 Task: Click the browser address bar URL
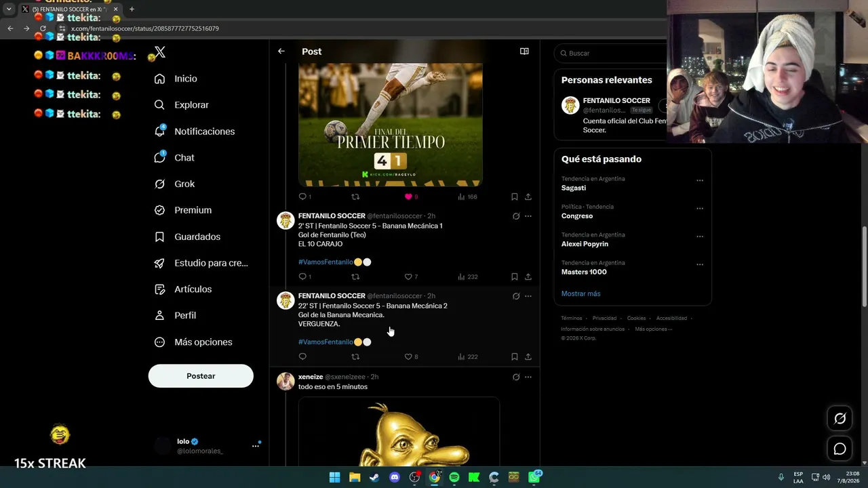pos(145,28)
